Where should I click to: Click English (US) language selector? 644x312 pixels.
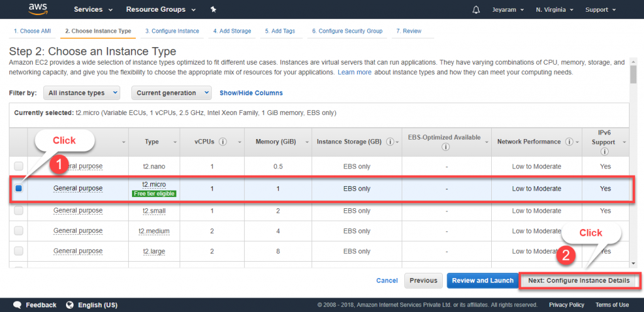point(97,305)
